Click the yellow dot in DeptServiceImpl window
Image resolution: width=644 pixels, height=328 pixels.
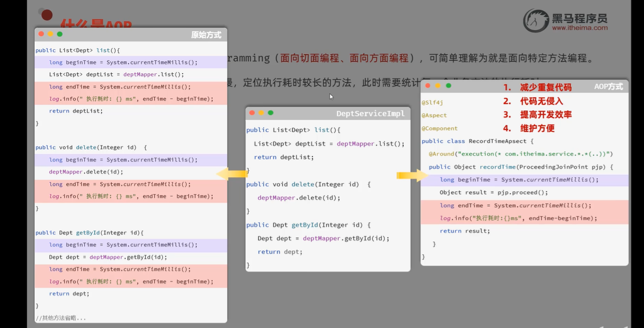pyautogui.click(x=261, y=113)
